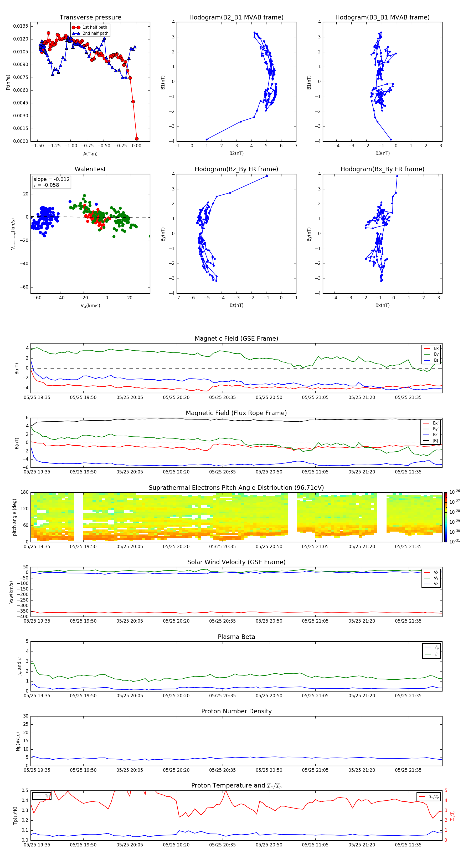This screenshot has height=868, width=473.
Task: Click the "Proton Temperature and Te/Tp" title
Action: pos(236,786)
